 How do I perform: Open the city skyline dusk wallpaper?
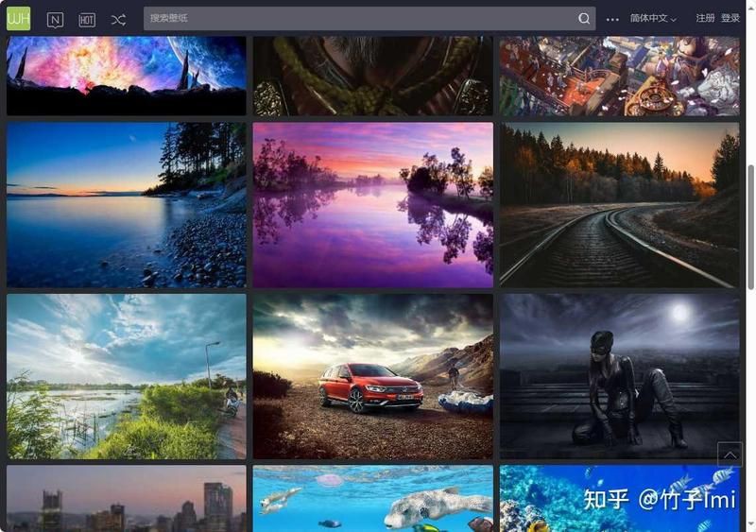(x=126, y=498)
